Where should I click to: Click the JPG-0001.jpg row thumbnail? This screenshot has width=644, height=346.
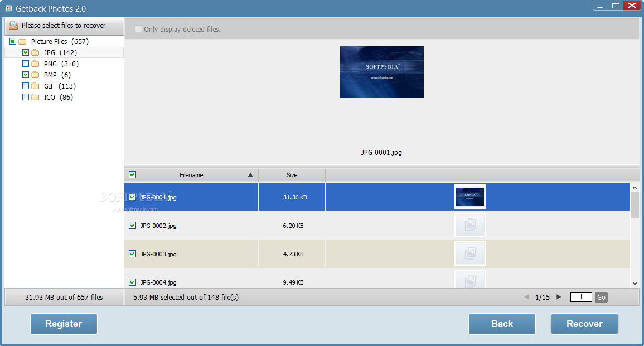pyautogui.click(x=470, y=197)
